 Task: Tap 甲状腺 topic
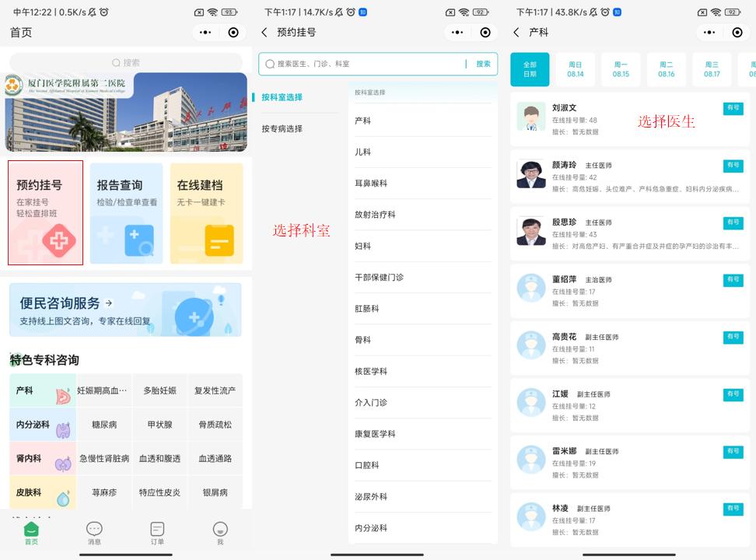(x=159, y=425)
